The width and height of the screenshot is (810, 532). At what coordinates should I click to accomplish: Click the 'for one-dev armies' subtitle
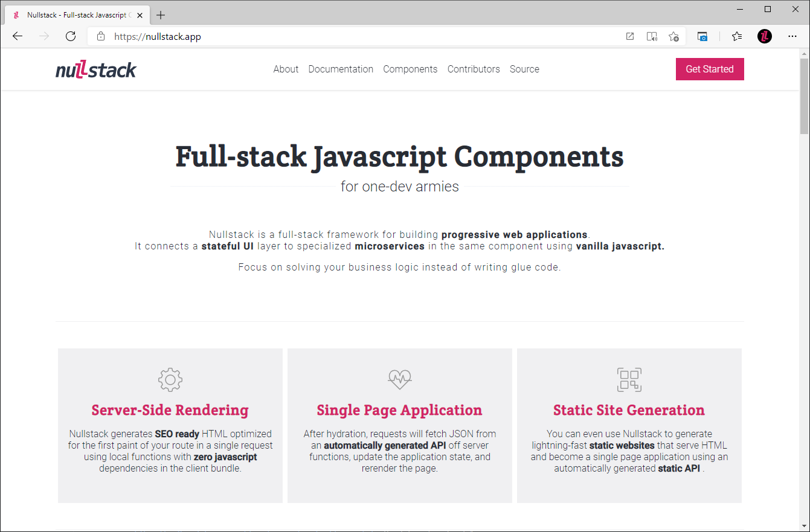(x=400, y=187)
